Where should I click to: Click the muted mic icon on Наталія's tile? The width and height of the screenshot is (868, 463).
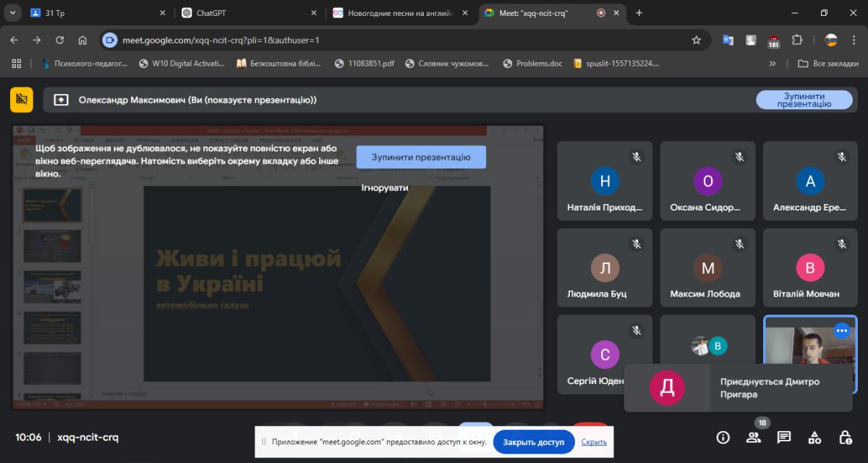tap(637, 156)
